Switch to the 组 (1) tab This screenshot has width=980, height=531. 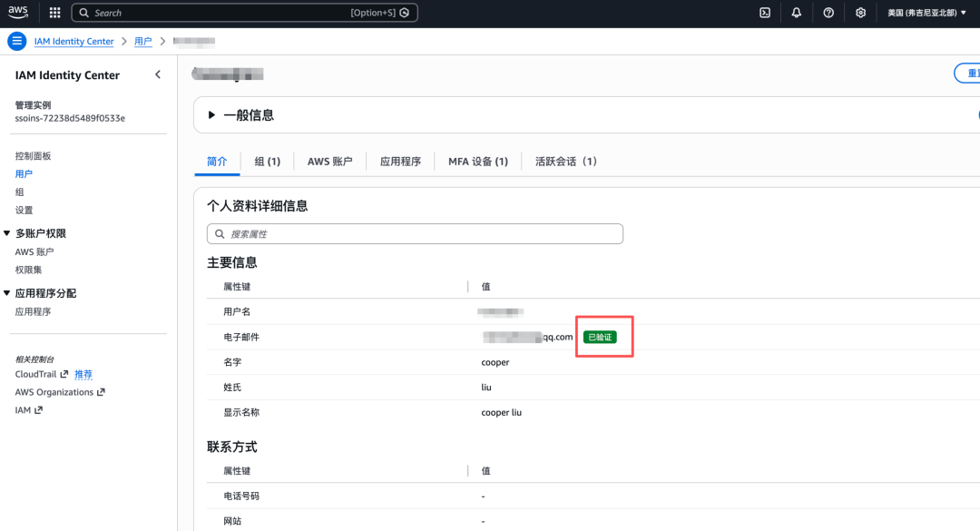268,162
